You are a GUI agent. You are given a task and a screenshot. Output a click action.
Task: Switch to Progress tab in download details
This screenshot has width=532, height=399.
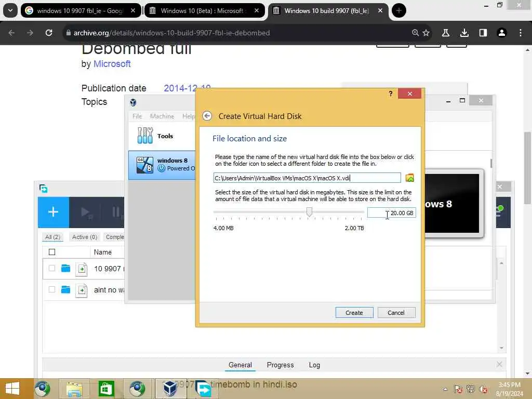pos(280,365)
